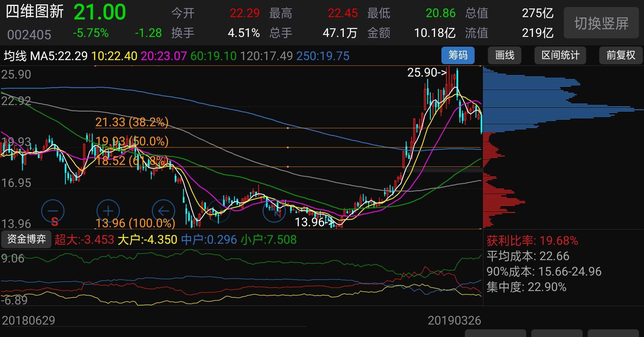Tap 小户:7.508 fund flow value
The image size is (644, 337).
269,240
